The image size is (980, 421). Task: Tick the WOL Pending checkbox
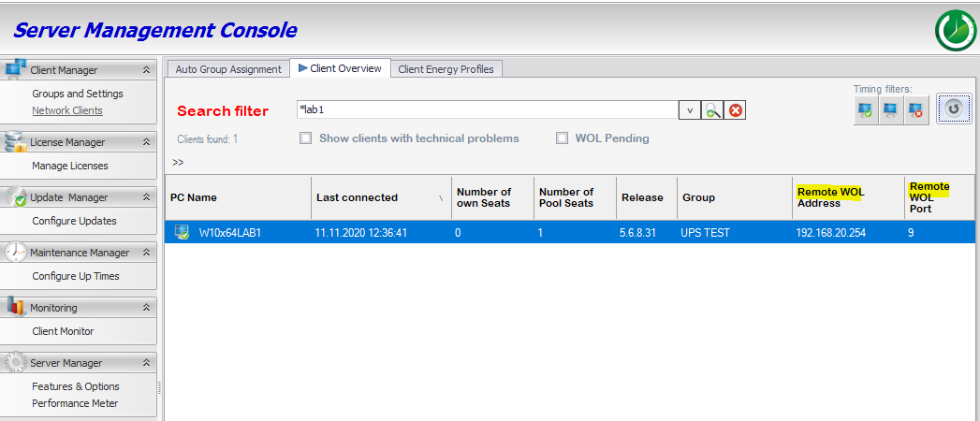pos(562,138)
